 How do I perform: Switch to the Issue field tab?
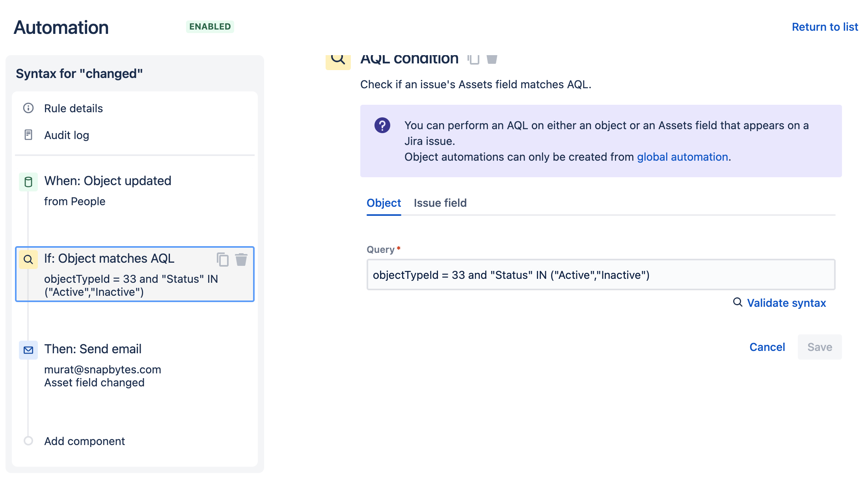tap(440, 203)
